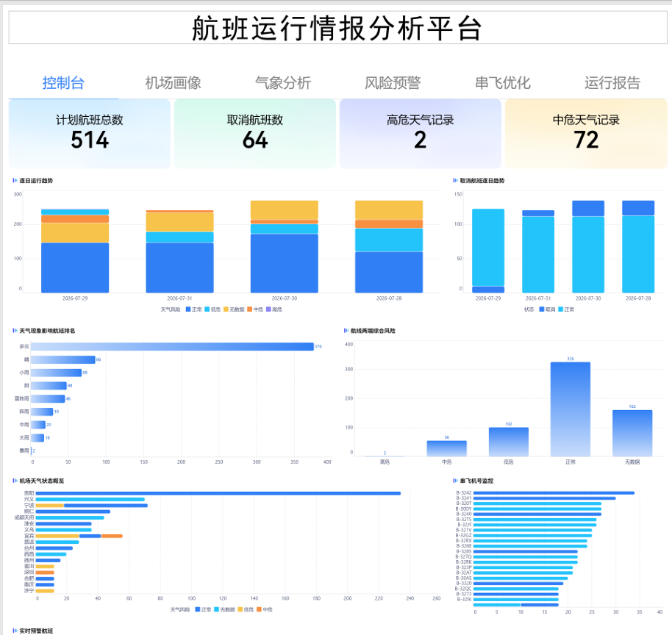The image size is (672, 635).
Task: Click the icon beside 实时预警航班 title
Action: coord(15,631)
